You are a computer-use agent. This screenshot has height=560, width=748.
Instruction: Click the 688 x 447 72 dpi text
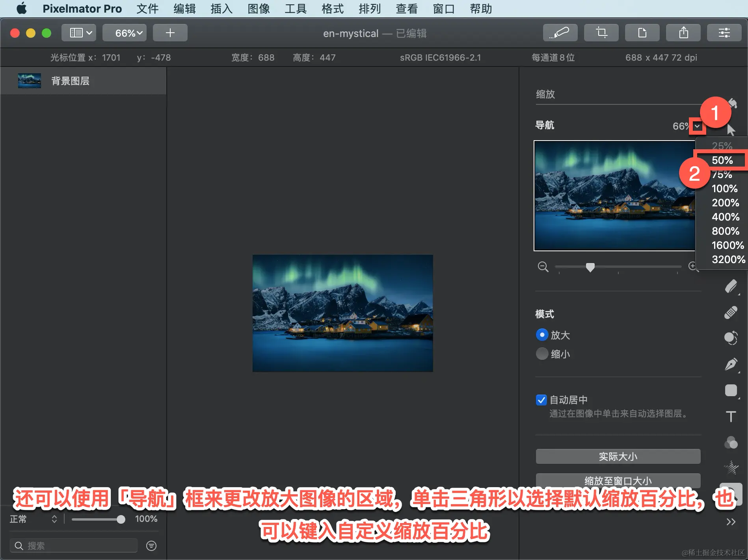click(661, 57)
